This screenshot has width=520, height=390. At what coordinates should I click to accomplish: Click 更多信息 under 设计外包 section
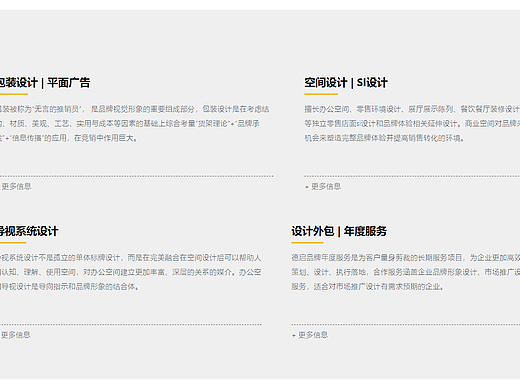[x=310, y=335]
